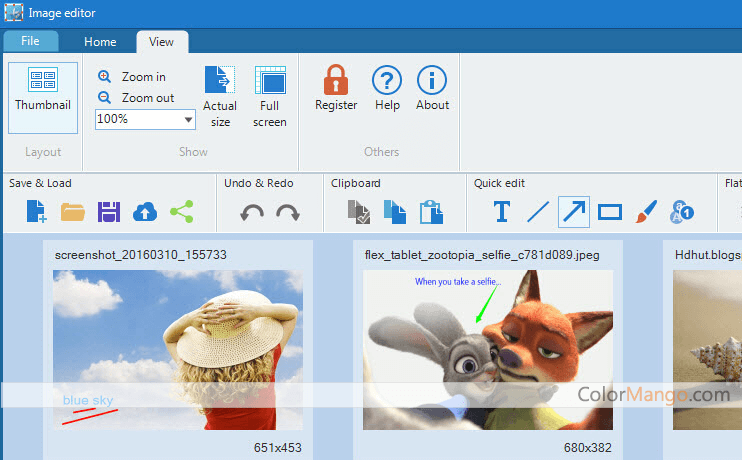Click the 680x382 dimension text
Image resolution: width=742 pixels, height=460 pixels.
[588, 447]
